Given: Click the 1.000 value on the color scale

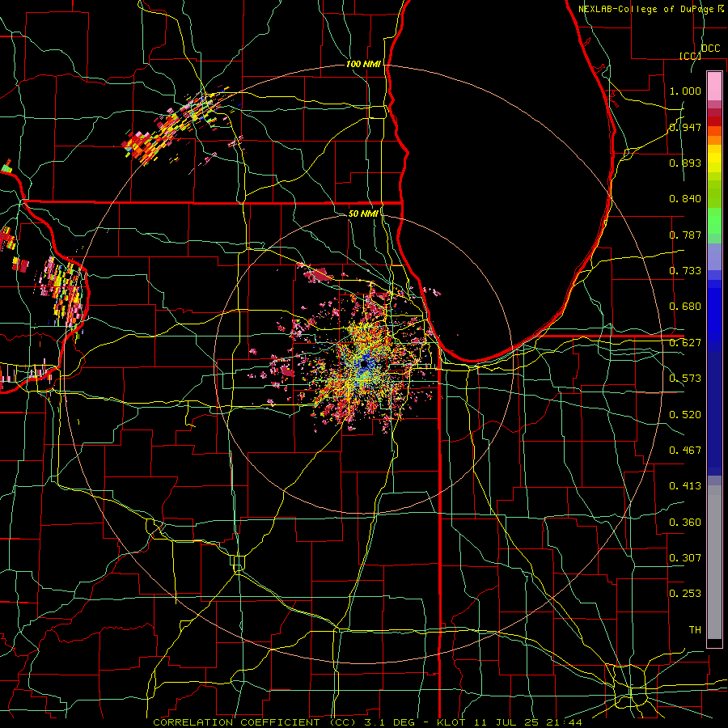Looking at the screenshot, I should pyautogui.click(x=685, y=91).
